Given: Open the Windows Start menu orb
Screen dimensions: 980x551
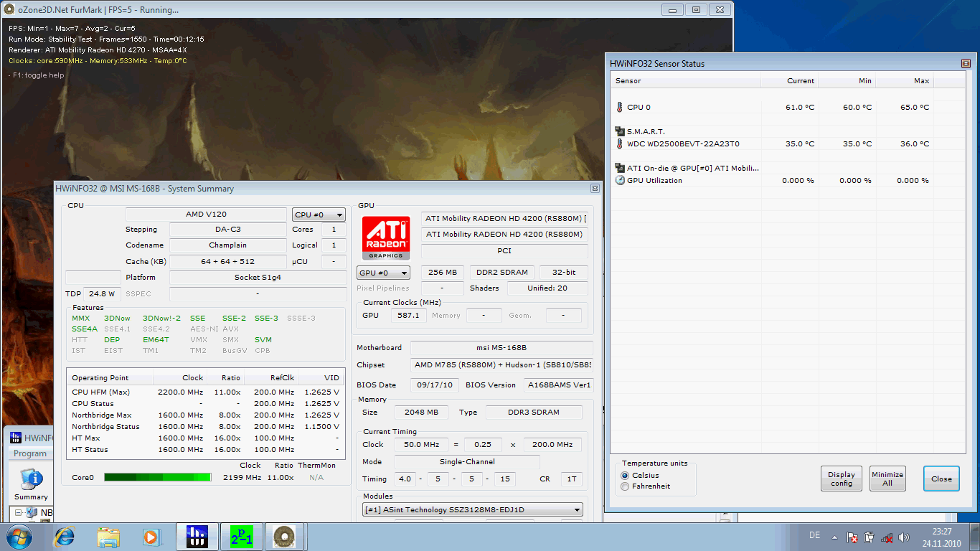Looking at the screenshot, I should (18, 537).
